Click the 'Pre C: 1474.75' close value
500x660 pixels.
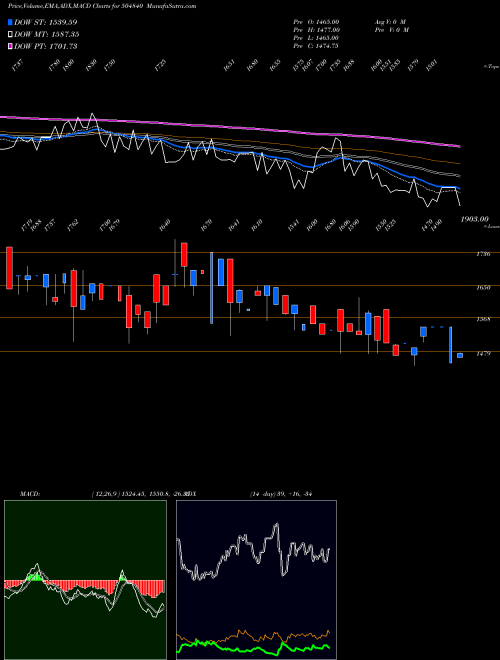click(316, 46)
